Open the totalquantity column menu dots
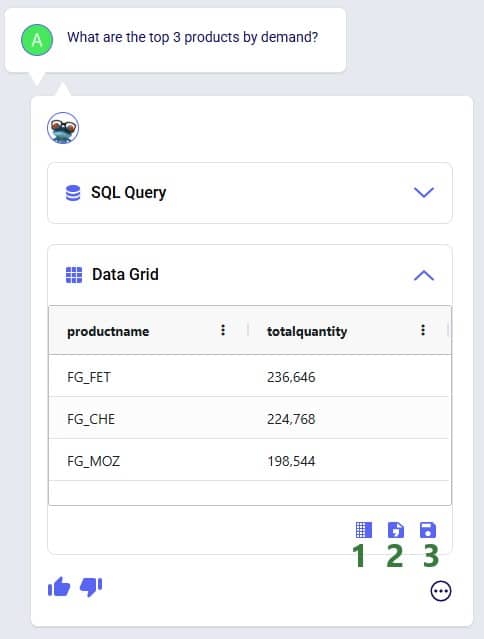The width and height of the screenshot is (484, 639). point(423,330)
